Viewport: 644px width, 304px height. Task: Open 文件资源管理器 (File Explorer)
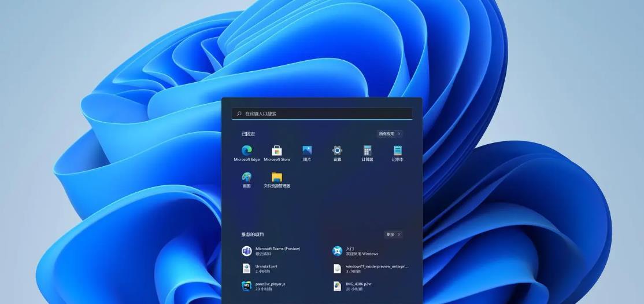point(277,180)
